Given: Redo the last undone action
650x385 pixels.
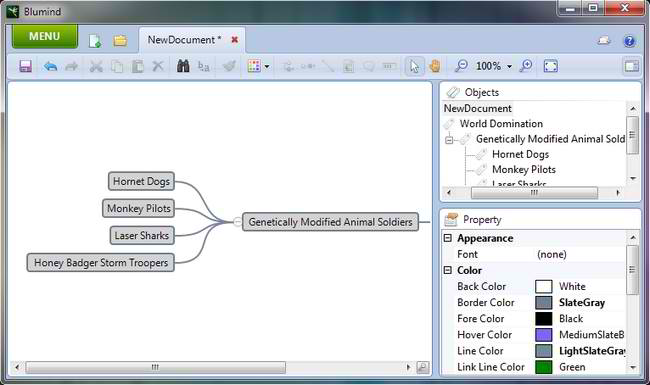Looking at the screenshot, I should point(72,66).
